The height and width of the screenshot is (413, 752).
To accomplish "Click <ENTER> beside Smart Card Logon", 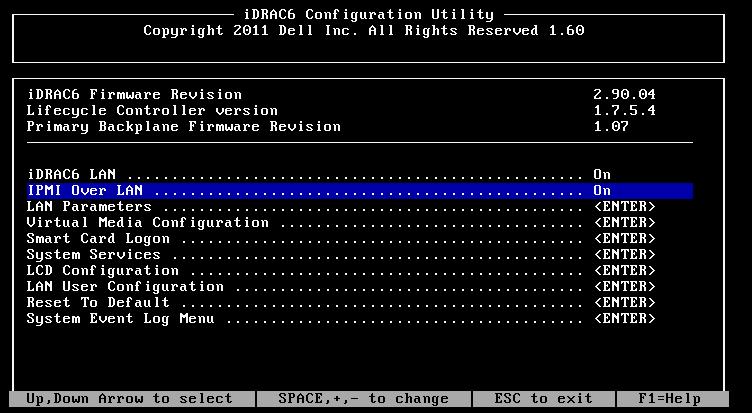I will (x=624, y=238).
